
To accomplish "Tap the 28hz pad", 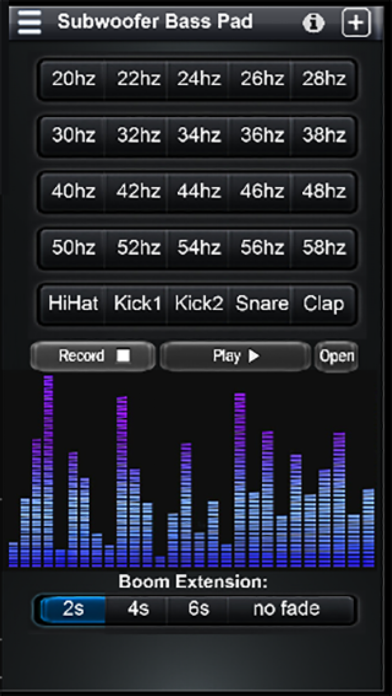I will [x=323, y=79].
